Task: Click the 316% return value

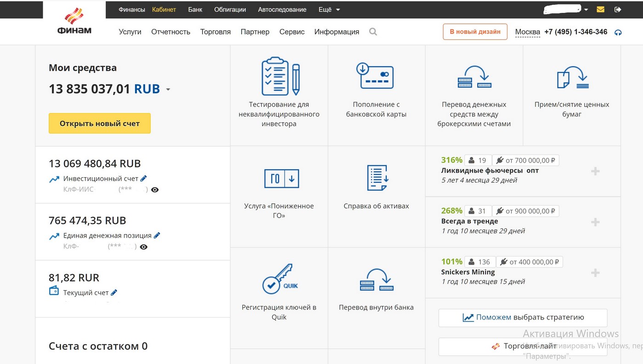Action: pyautogui.click(x=452, y=160)
